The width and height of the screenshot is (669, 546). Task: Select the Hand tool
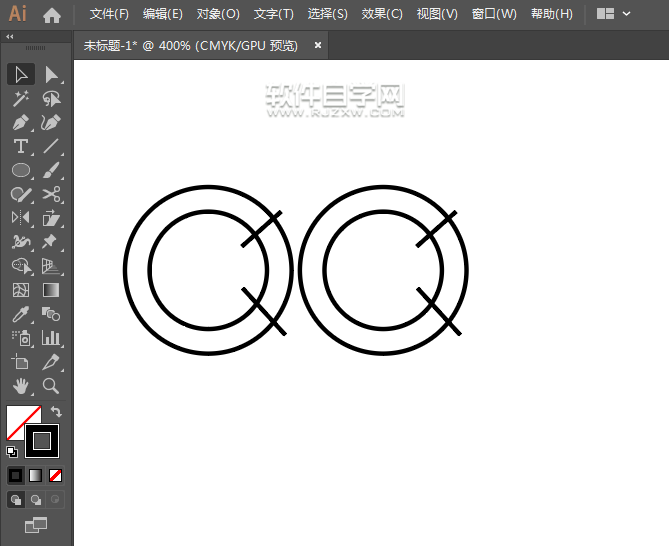click(21, 386)
